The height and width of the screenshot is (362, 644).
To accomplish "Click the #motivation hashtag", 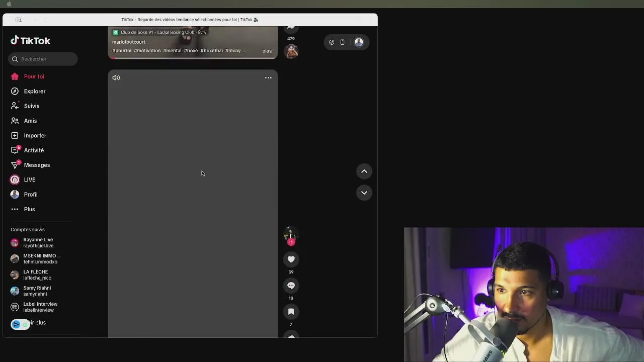I will pyautogui.click(x=147, y=51).
